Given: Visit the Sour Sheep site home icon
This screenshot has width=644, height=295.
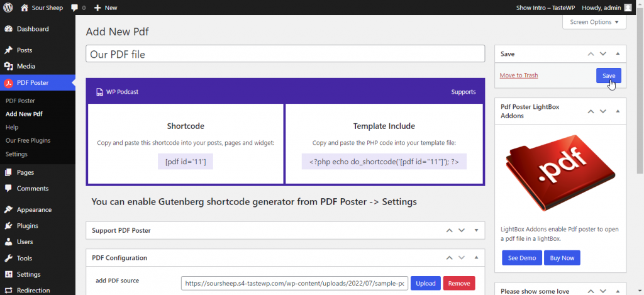Looking at the screenshot, I should coord(25,8).
